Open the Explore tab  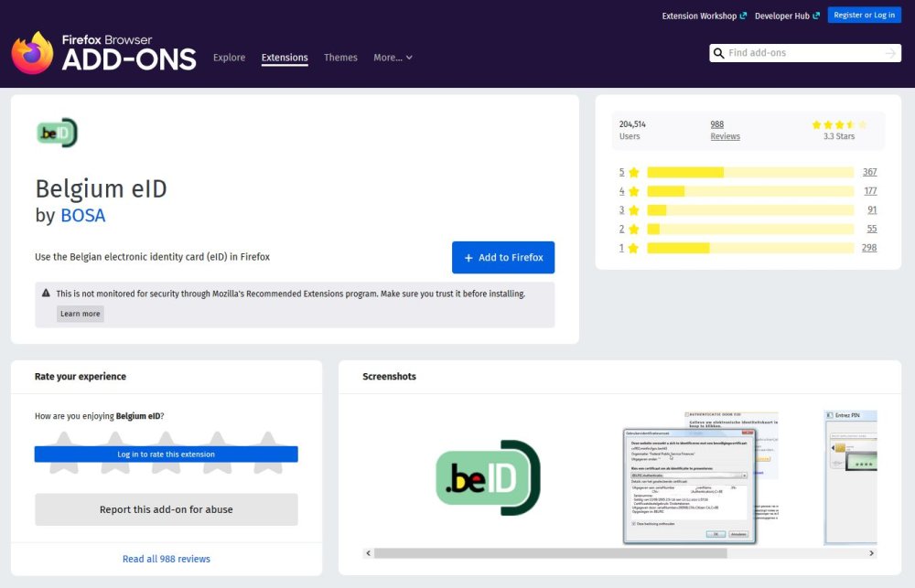229,58
